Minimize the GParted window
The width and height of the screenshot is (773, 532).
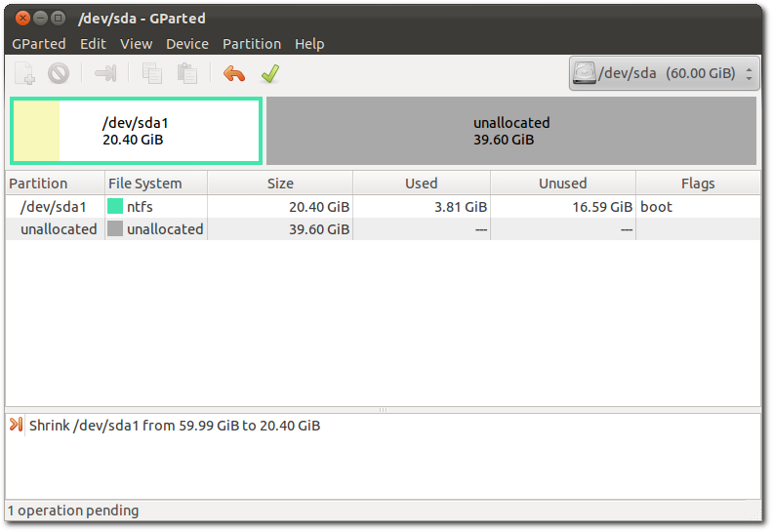[40, 19]
